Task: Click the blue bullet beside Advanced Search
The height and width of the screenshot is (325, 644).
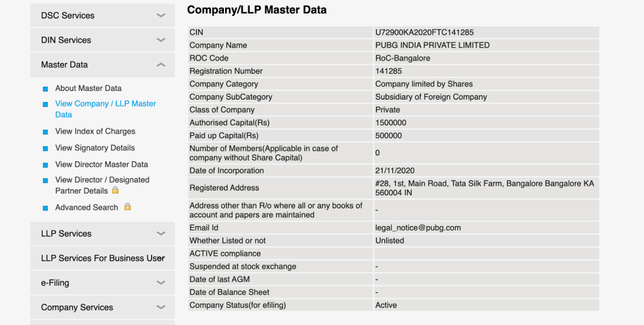Action: (x=45, y=208)
